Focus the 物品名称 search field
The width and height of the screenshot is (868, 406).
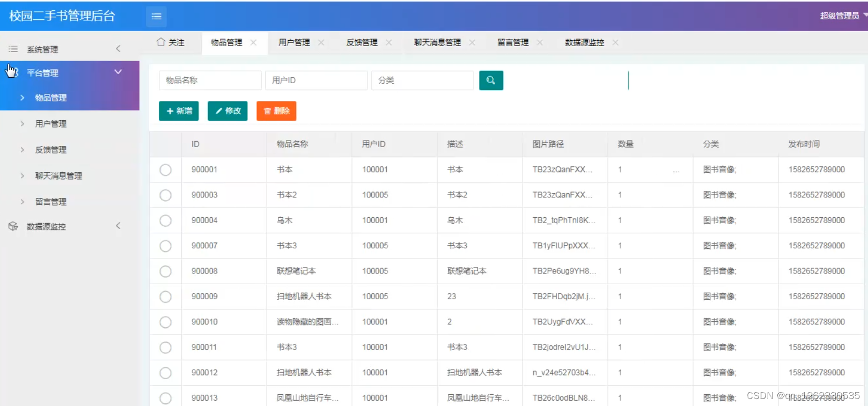tap(210, 80)
